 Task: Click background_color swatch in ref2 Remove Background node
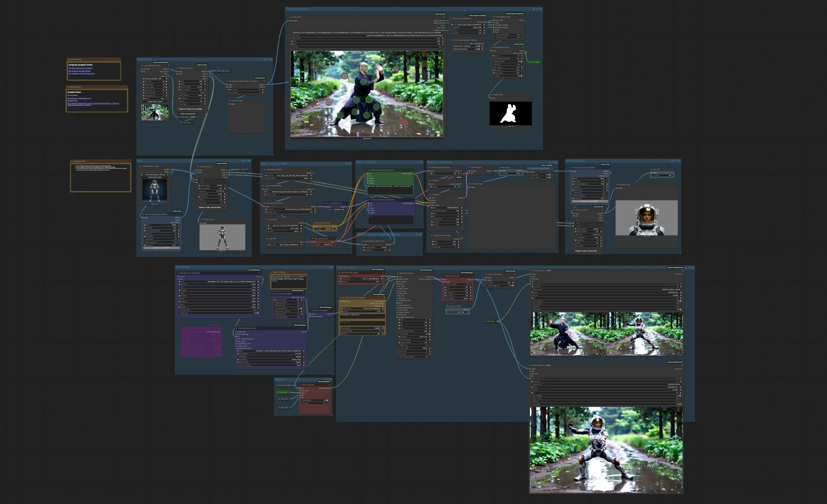(590, 201)
